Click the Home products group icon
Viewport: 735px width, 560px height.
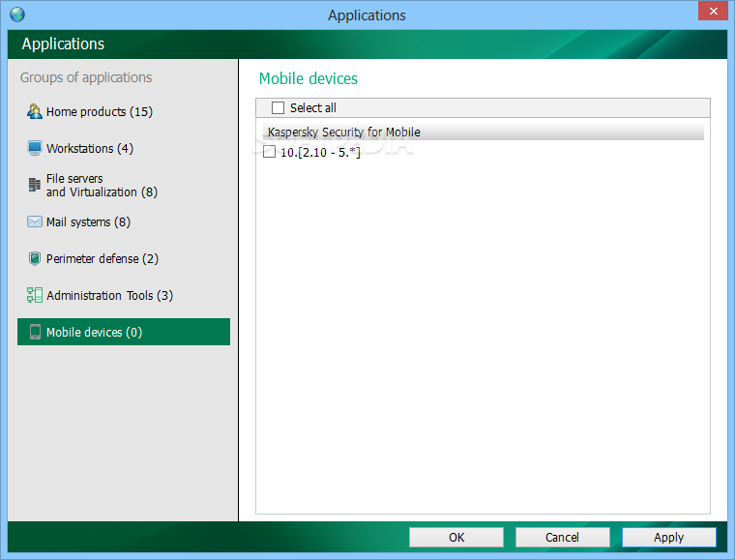pyautogui.click(x=34, y=111)
